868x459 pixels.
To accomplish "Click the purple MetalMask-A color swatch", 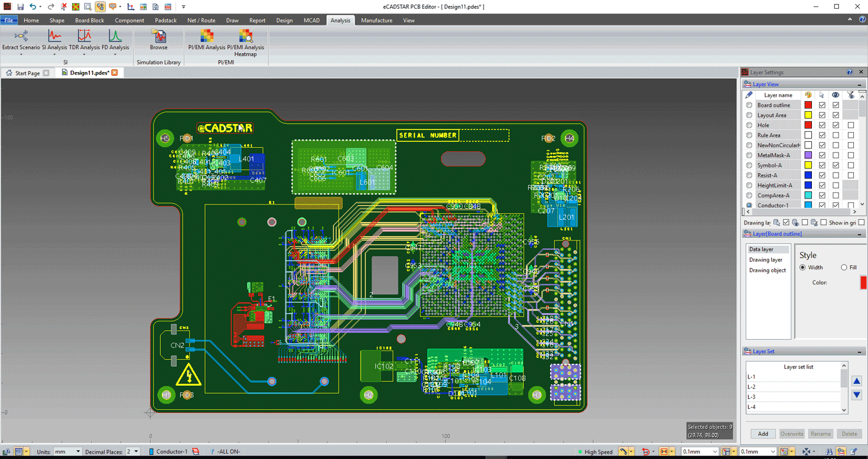I will click(x=808, y=155).
